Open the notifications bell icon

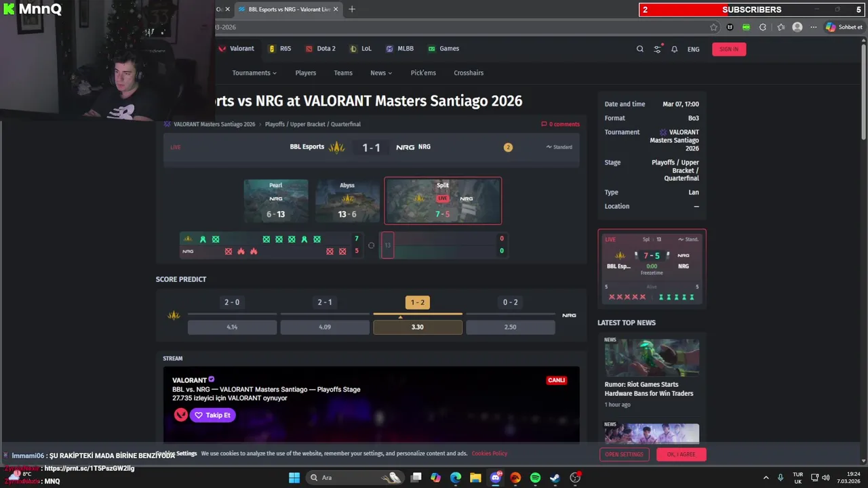pyautogui.click(x=674, y=49)
